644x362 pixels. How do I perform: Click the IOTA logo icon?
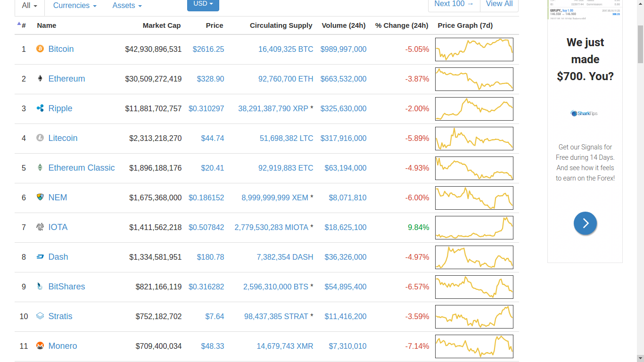click(40, 227)
